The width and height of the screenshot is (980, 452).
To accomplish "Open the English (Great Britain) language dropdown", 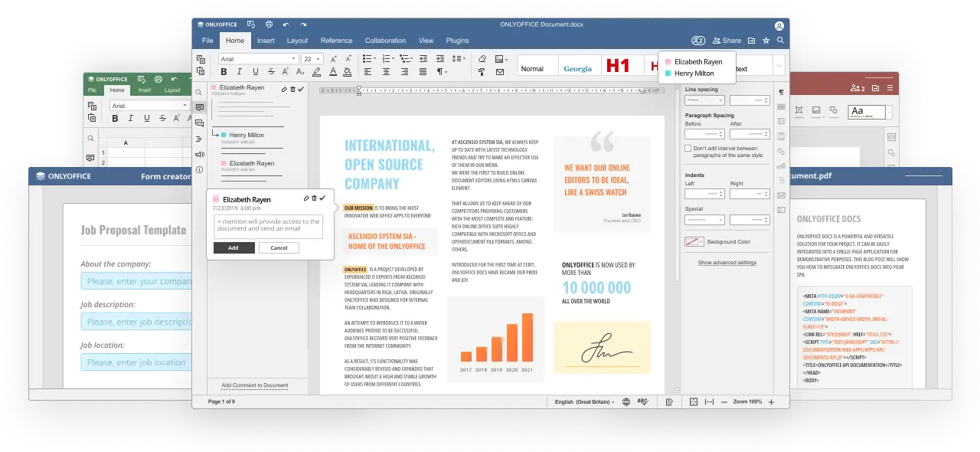I will click(584, 401).
